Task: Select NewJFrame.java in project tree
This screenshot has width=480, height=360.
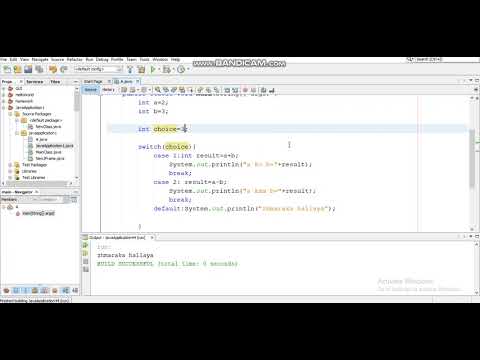Action: point(50,159)
